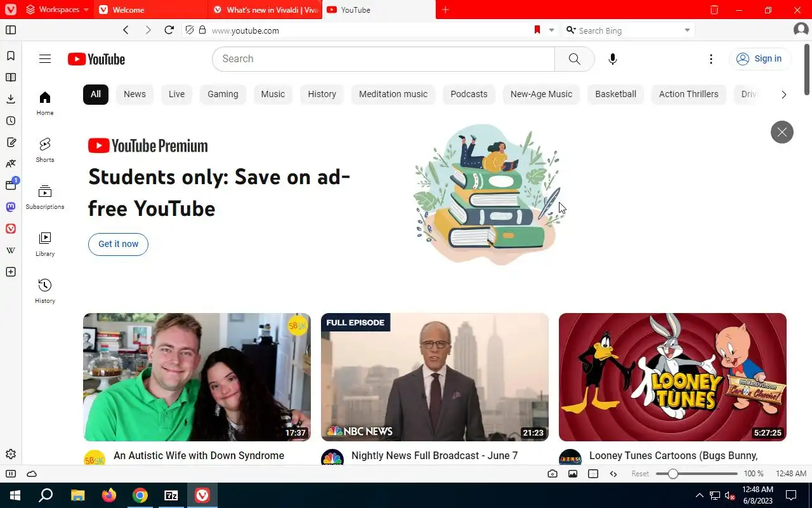
Task: Open the Wikipedia web panel
Action: (x=11, y=250)
